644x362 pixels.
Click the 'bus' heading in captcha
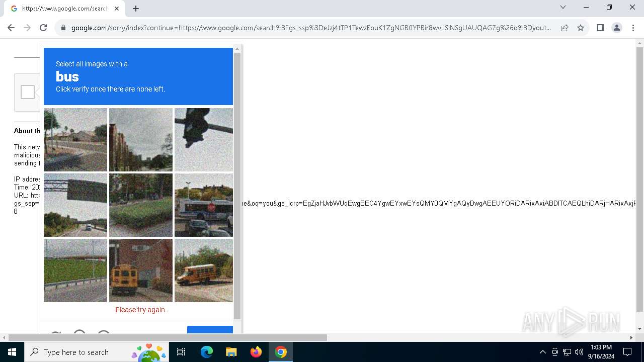pyautogui.click(x=67, y=76)
